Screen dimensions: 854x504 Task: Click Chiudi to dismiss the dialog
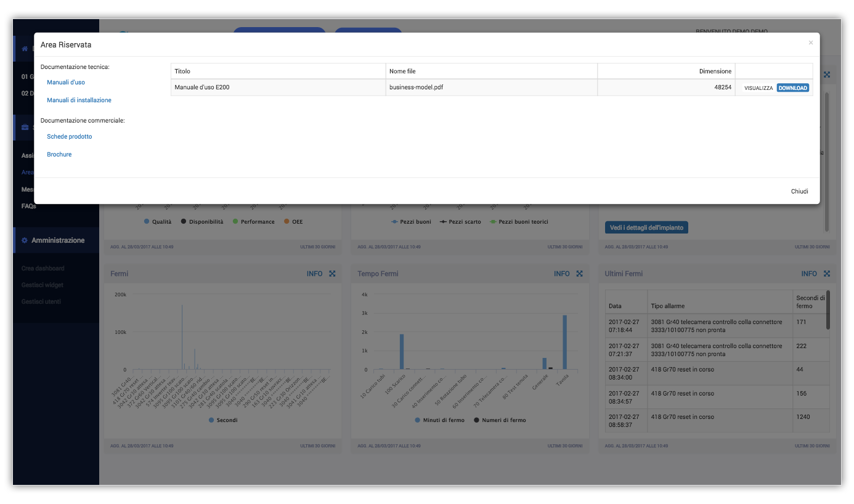coord(799,192)
